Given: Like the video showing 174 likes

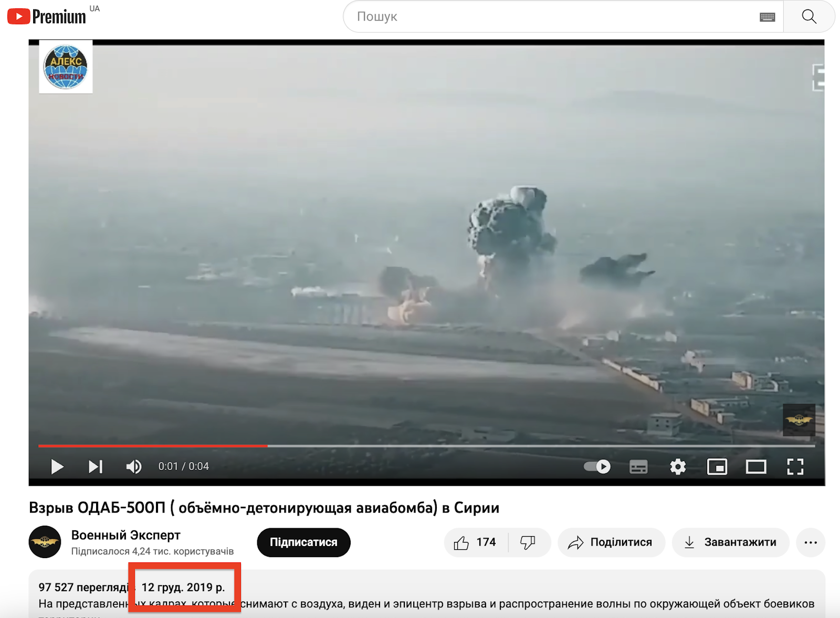Looking at the screenshot, I should pos(476,542).
